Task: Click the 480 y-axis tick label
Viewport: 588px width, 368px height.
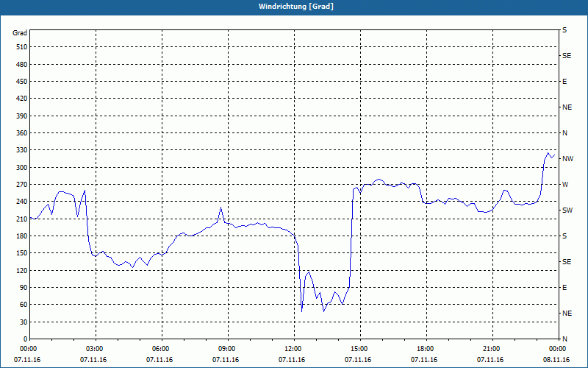Action: click(x=21, y=64)
